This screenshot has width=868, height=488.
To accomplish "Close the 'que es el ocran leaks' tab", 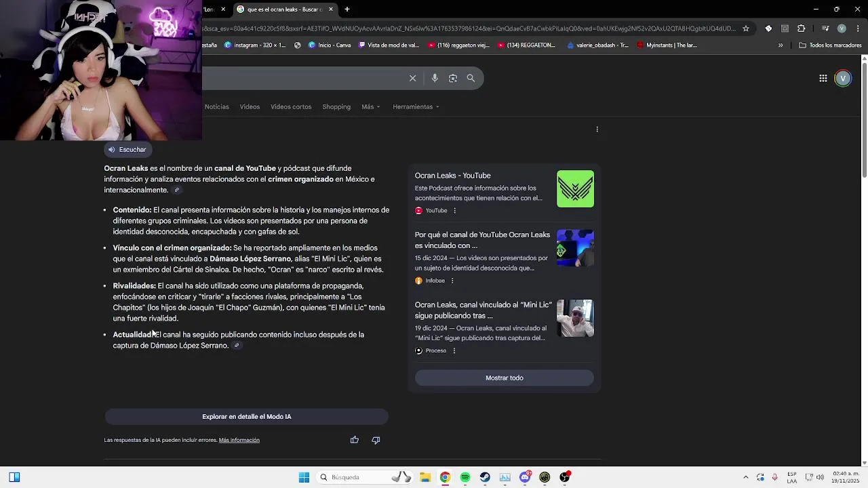I will [x=331, y=9].
